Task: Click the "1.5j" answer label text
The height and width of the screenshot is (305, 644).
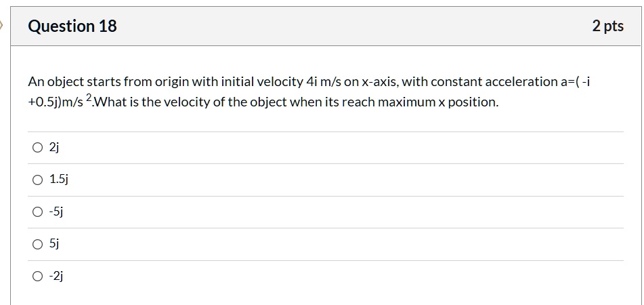Action: pyautogui.click(x=59, y=180)
